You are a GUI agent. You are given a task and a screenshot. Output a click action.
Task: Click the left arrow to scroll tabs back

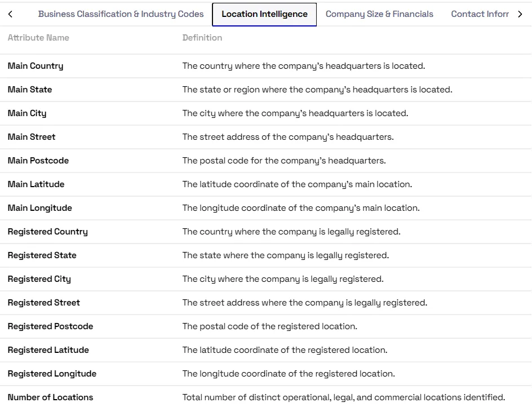coord(10,14)
